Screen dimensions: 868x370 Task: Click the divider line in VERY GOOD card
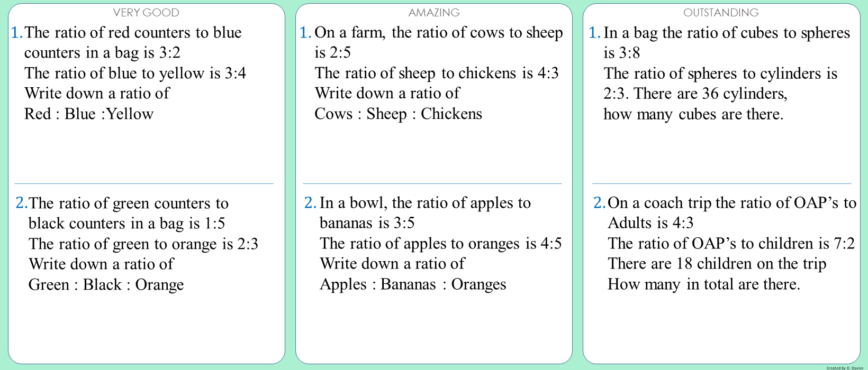coord(144,184)
